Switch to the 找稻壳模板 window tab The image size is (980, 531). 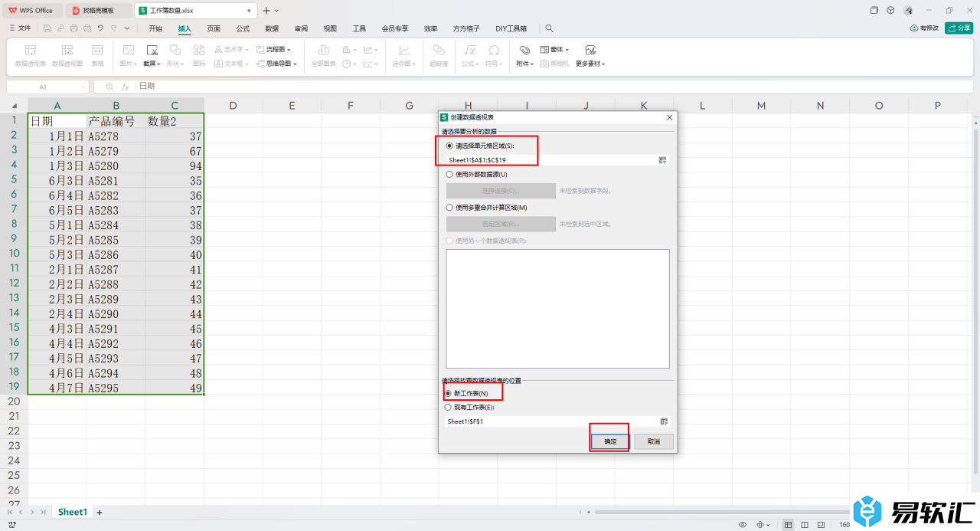99,11
